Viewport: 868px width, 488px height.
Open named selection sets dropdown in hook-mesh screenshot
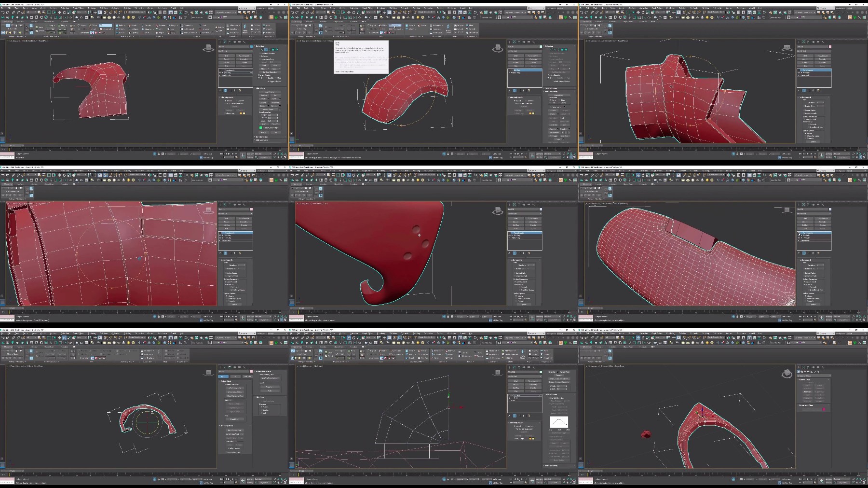pos(137,12)
